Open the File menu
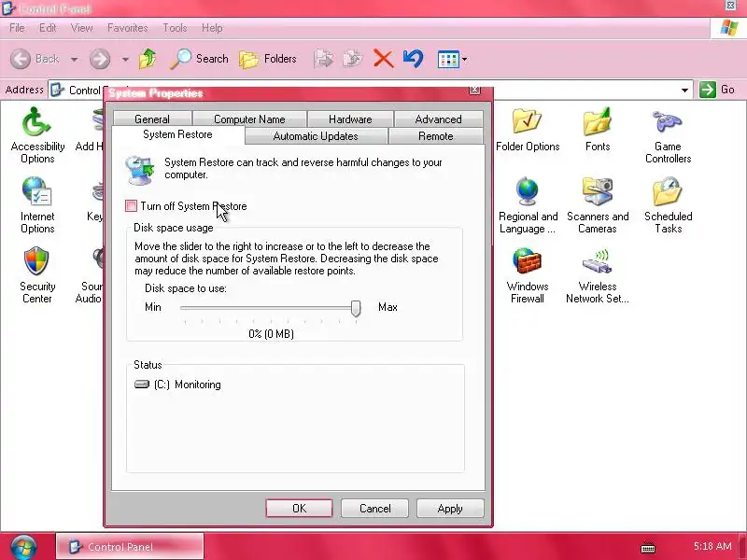 [x=17, y=28]
